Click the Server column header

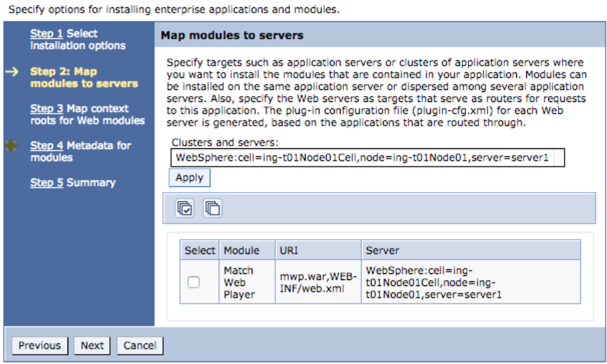pyautogui.click(x=470, y=250)
